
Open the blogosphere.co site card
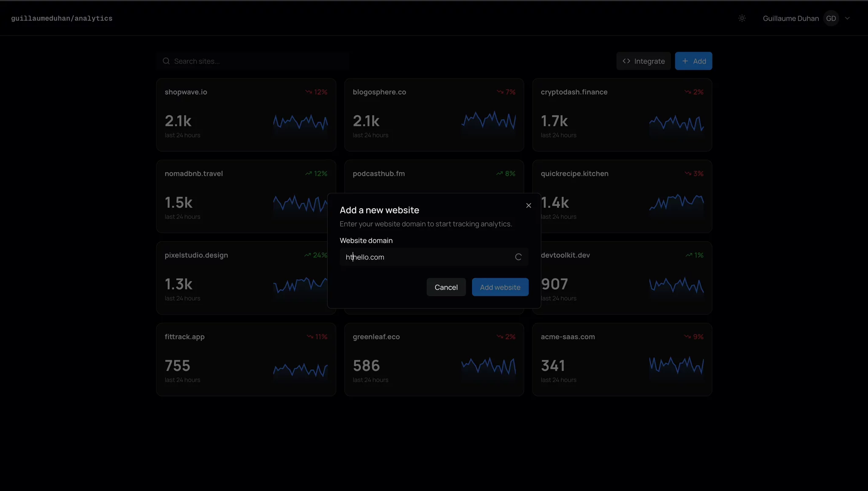pyautogui.click(x=434, y=115)
